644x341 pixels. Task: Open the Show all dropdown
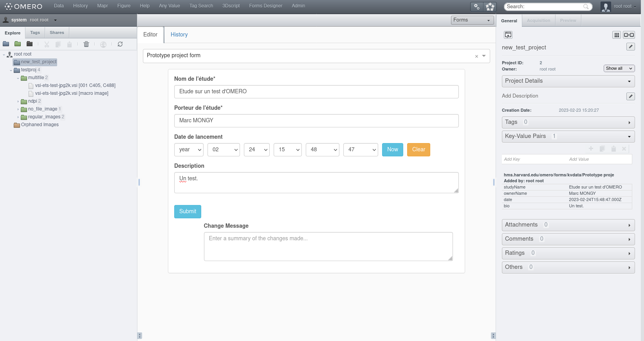pyautogui.click(x=619, y=69)
